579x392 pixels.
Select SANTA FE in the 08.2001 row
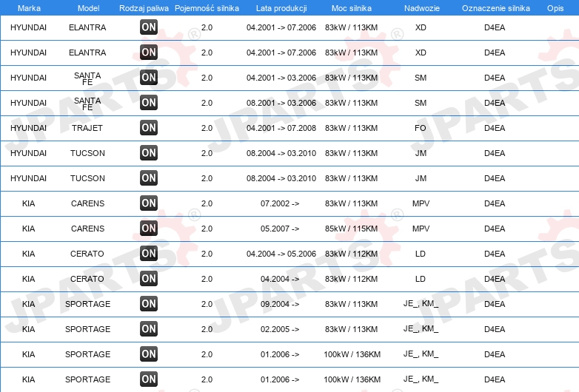87,104
